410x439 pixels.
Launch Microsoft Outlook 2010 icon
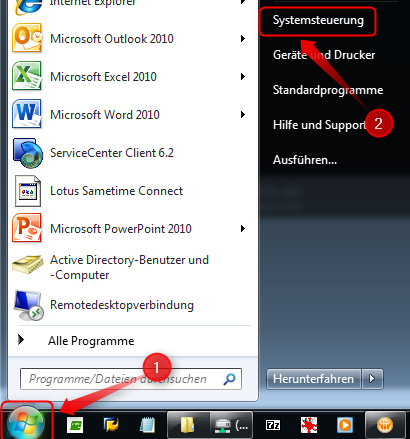27,38
